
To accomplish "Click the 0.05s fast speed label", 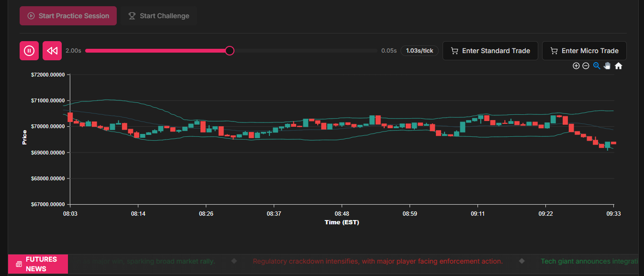I will point(389,51).
